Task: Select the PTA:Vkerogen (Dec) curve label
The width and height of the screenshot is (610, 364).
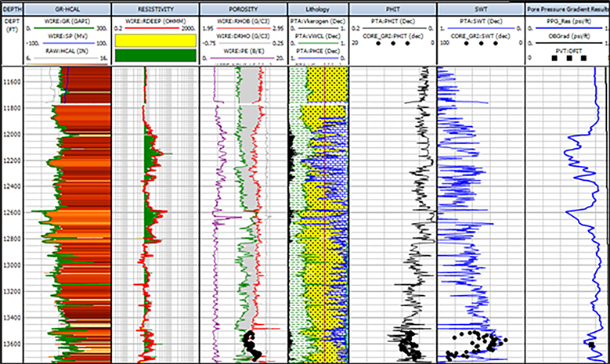Action: point(318,20)
